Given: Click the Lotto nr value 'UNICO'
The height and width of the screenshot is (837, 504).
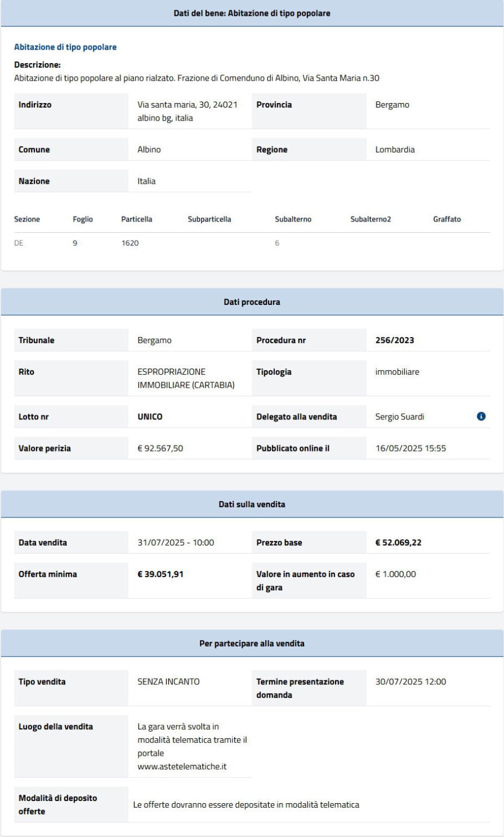Looking at the screenshot, I should pyautogui.click(x=150, y=417).
